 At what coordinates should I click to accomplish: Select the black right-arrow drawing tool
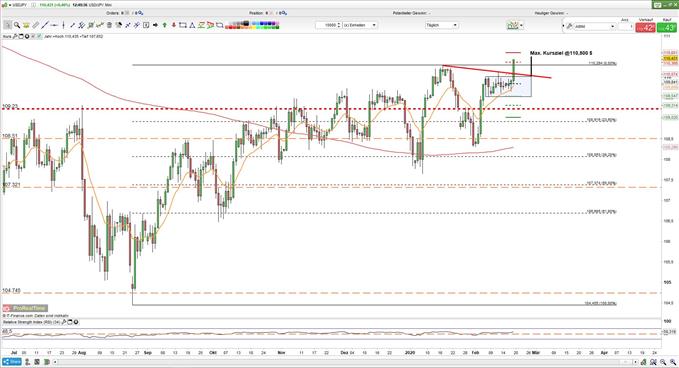point(155,25)
